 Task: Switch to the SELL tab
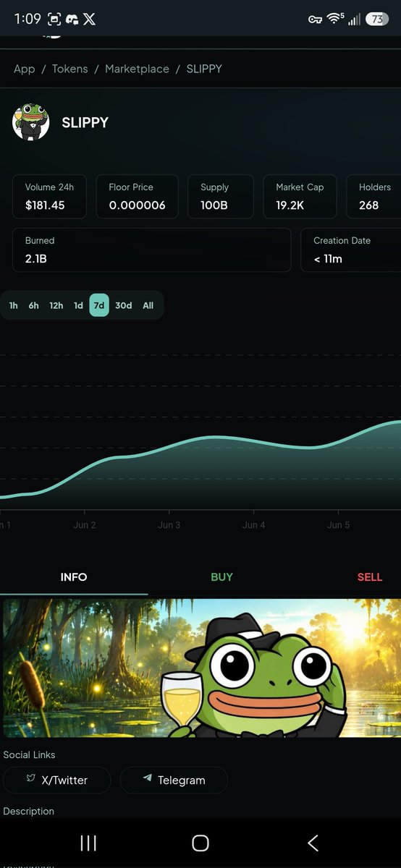pyautogui.click(x=369, y=576)
